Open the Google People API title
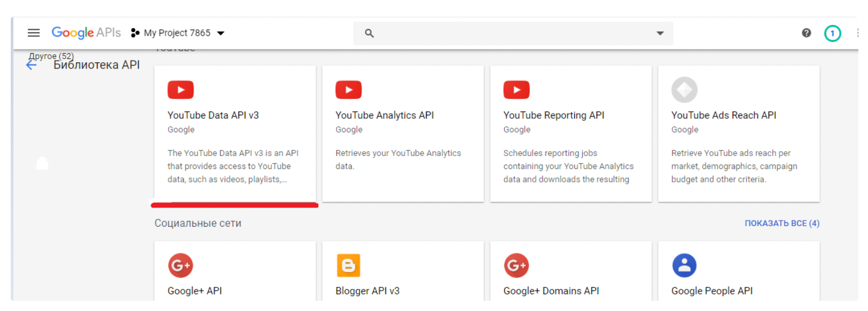The image size is (868, 311). pyautogui.click(x=712, y=291)
